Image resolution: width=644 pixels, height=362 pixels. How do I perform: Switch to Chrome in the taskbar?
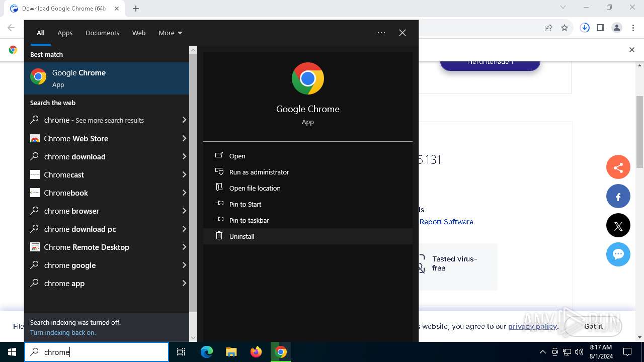pos(281,352)
